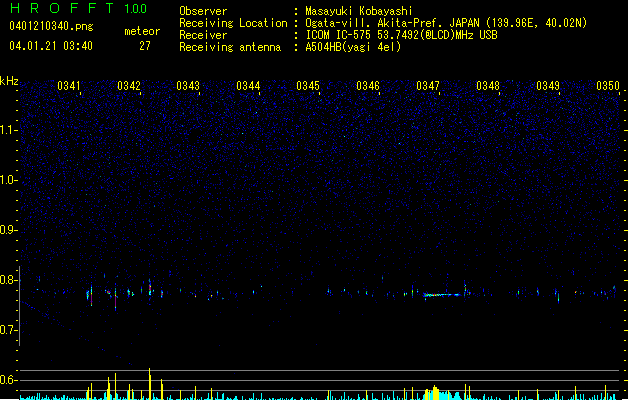Click the 0347 time marker
Viewport: 629px width, 400px height.
(428, 86)
